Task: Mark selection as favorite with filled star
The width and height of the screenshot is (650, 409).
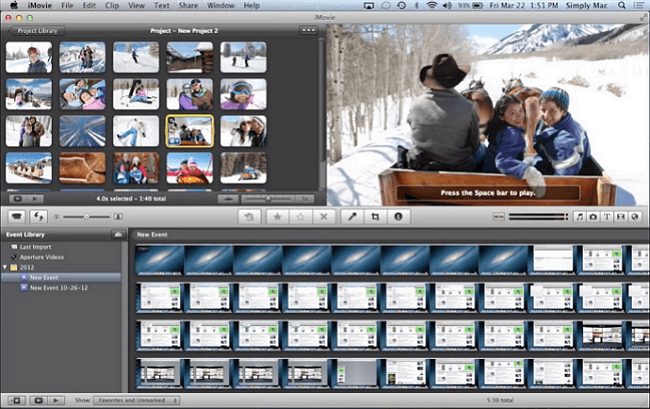Action: (x=277, y=217)
